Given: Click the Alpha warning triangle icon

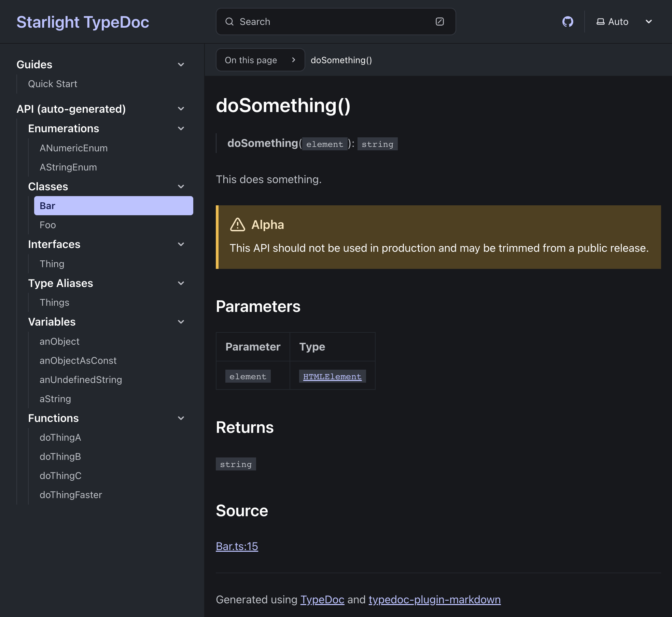Looking at the screenshot, I should (238, 224).
